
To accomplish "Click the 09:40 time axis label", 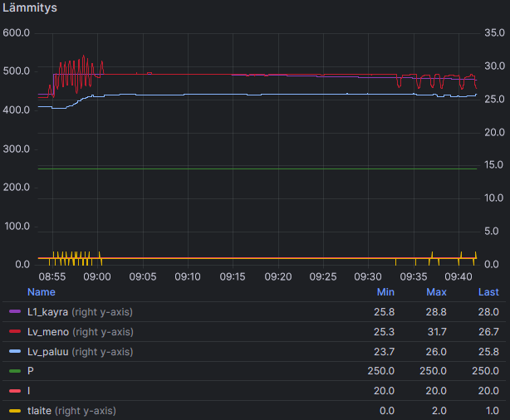I will pyautogui.click(x=459, y=276).
